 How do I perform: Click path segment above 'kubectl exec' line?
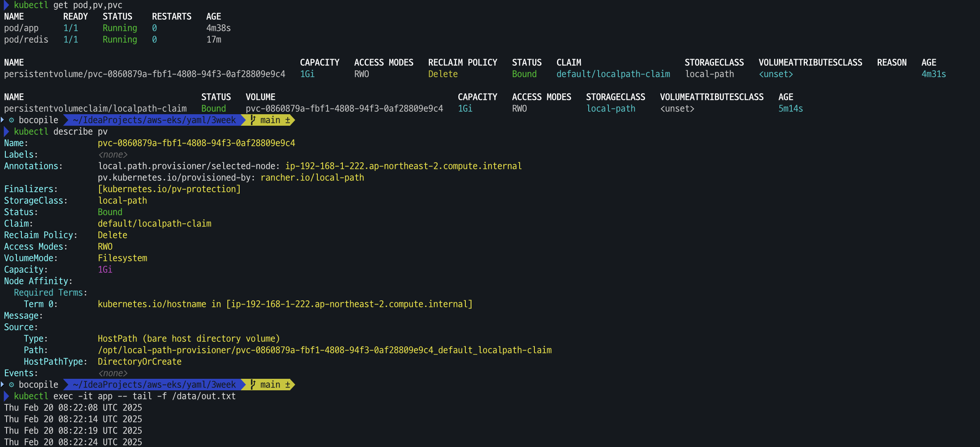pos(154,385)
